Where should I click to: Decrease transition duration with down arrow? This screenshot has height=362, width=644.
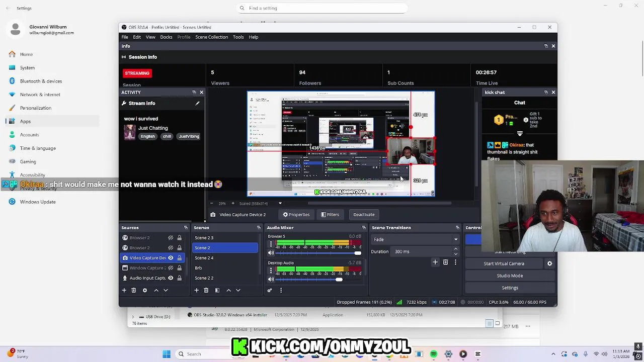(x=456, y=254)
